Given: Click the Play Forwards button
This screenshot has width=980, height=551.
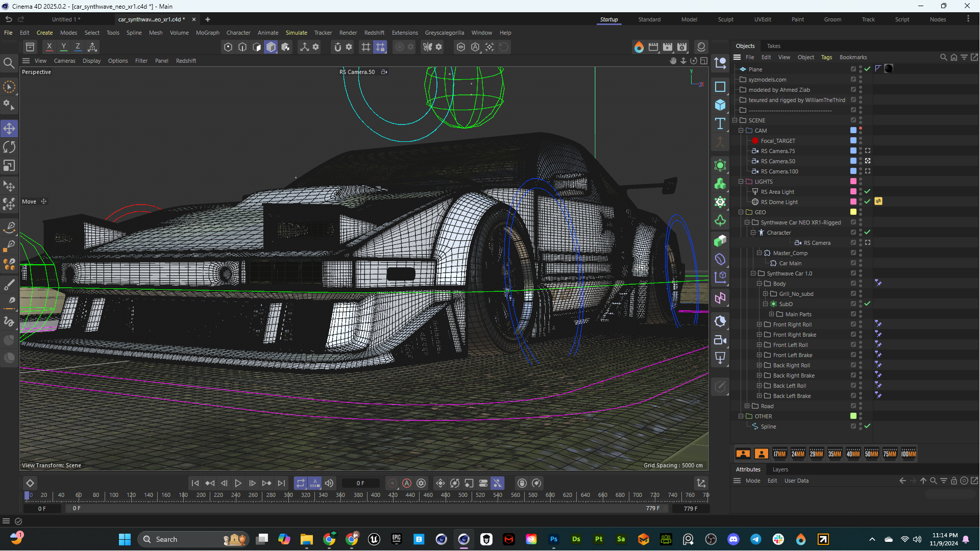Looking at the screenshot, I should (238, 483).
